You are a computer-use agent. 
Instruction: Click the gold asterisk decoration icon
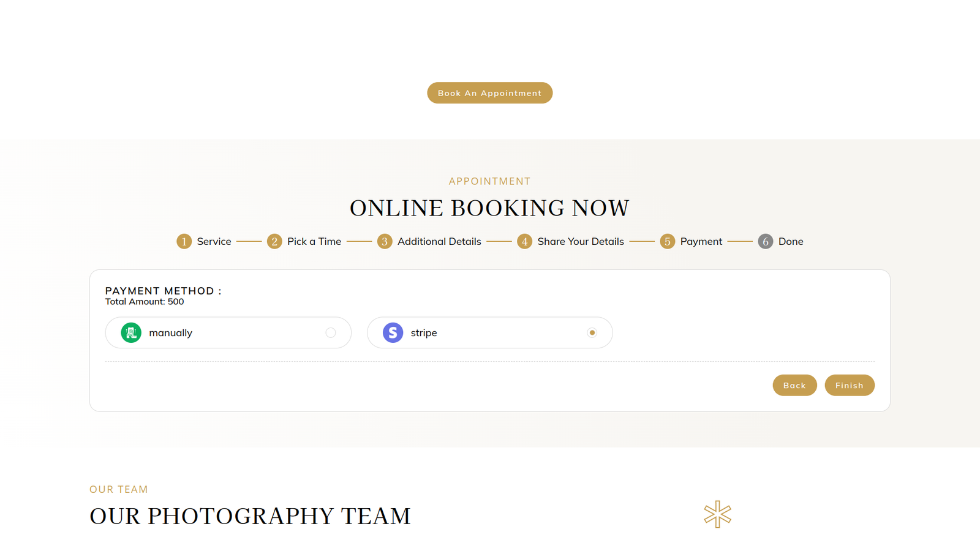[717, 514]
